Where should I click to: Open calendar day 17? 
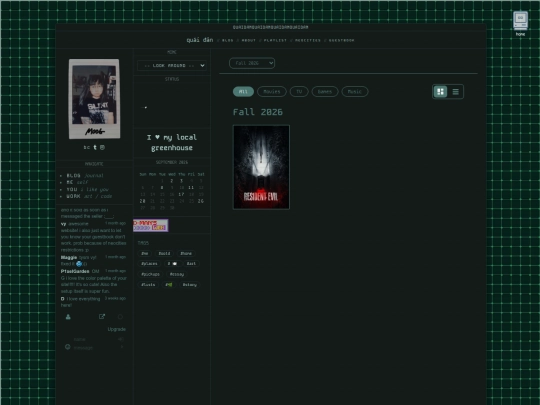tap(181, 194)
